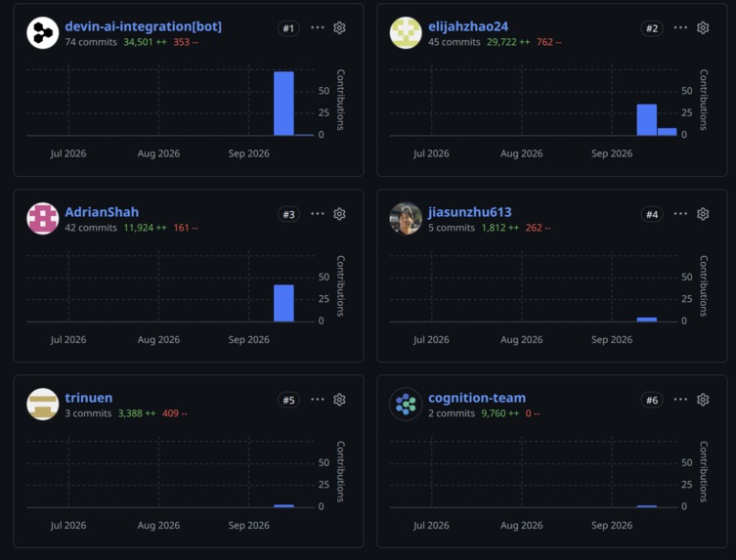Open ellipsis menu on AdrianShah card
The height and width of the screenshot is (560, 736).
(x=318, y=214)
